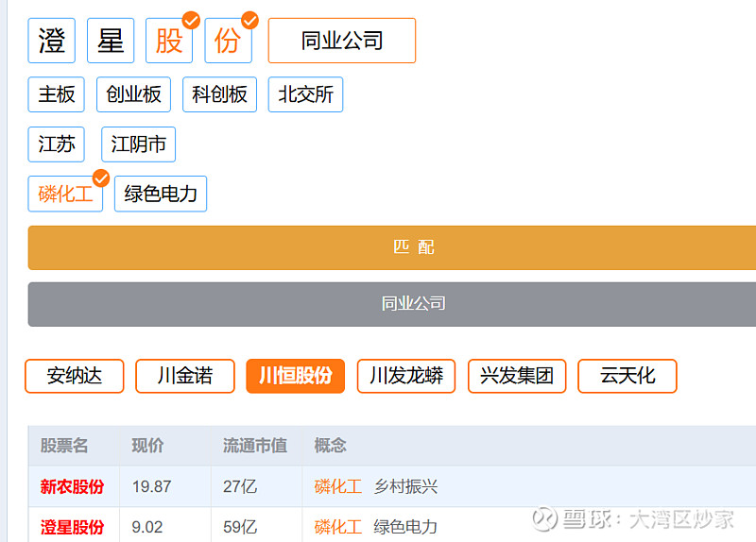Select the character chip 星
This screenshot has height=542, width=756.
point(111,41)
